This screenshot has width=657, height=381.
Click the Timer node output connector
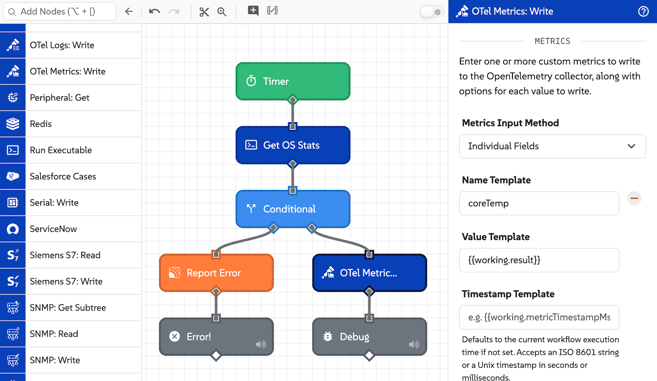point(292,100)
